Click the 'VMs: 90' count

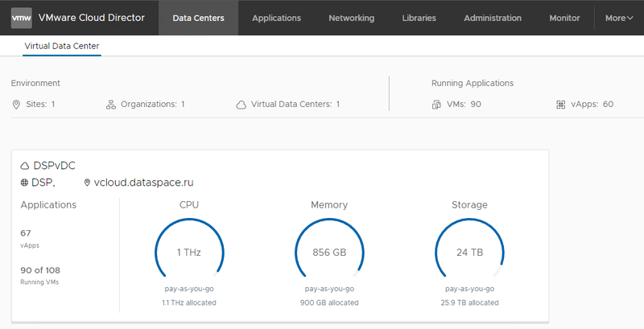464,105
